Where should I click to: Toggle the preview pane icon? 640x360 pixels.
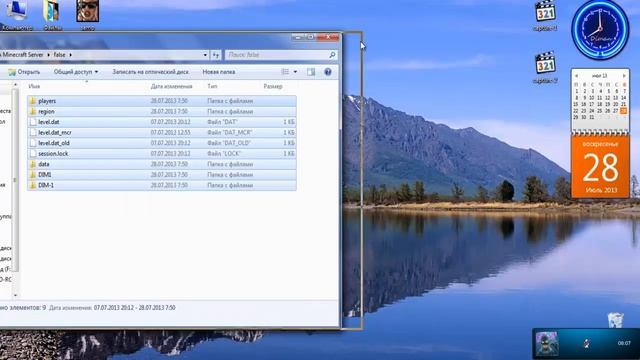coord(311,72)
